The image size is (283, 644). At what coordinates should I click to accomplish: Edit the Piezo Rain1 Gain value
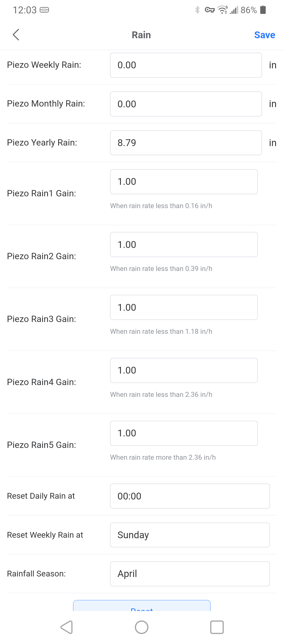pos(184,182)
